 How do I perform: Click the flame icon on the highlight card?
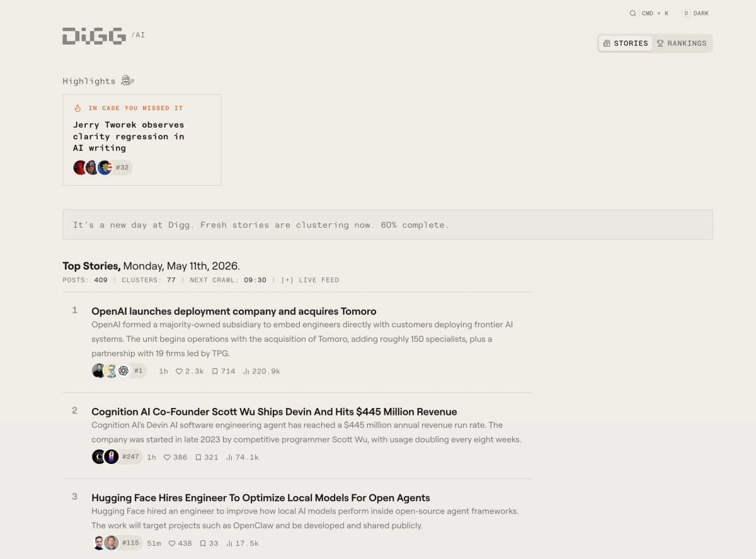(x=77, y=108)
